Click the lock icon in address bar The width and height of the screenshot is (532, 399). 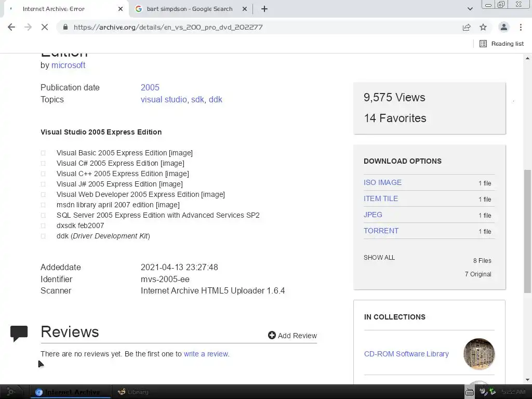65,27
